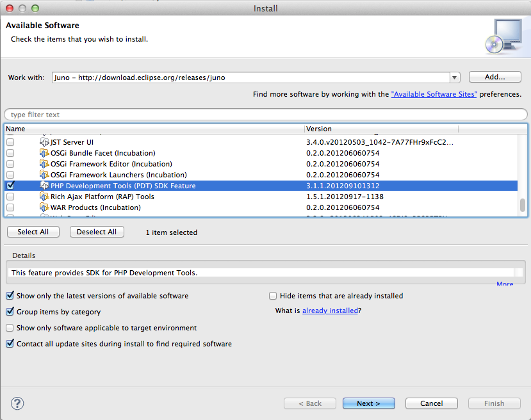Open the Work with site dropdown arrow

point(455,77)
